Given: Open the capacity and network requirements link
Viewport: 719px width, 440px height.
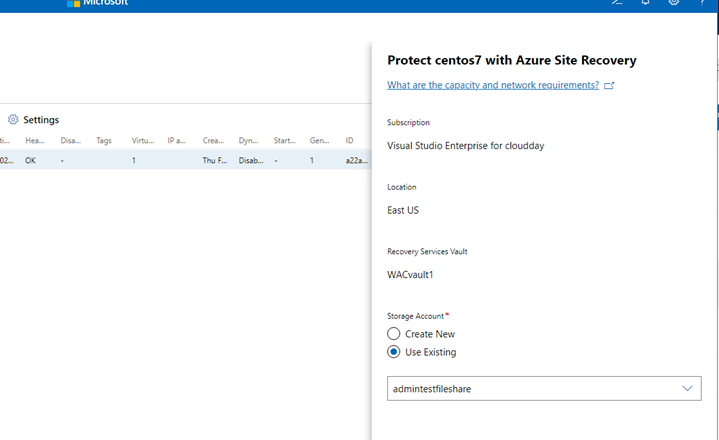Looking at the screenshot, I should pos(493,85).
